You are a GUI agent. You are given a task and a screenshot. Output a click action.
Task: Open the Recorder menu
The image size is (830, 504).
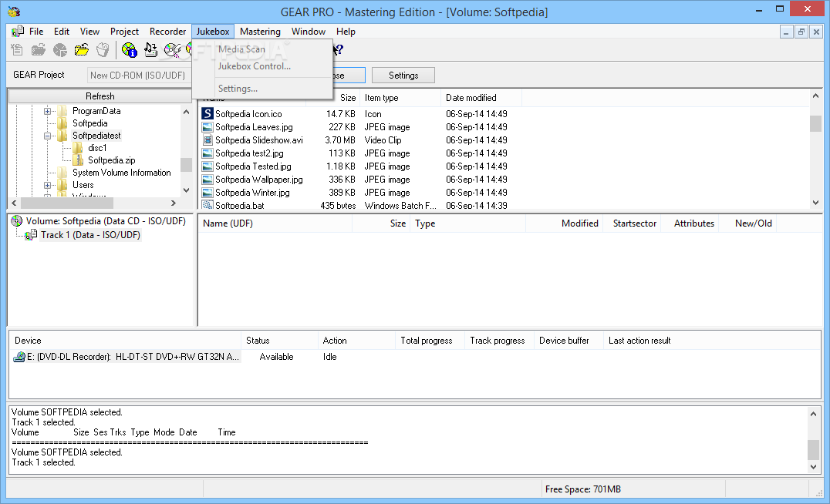168,31
